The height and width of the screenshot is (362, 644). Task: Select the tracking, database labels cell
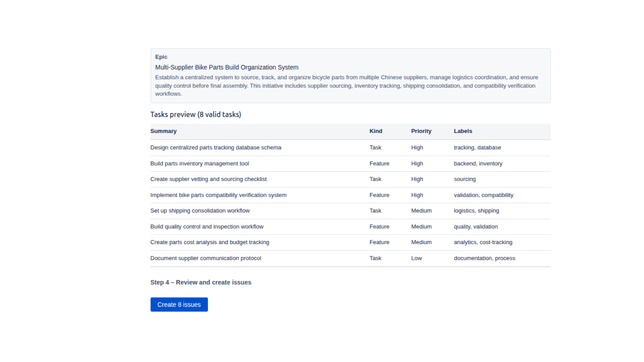[x=477, y=147]
